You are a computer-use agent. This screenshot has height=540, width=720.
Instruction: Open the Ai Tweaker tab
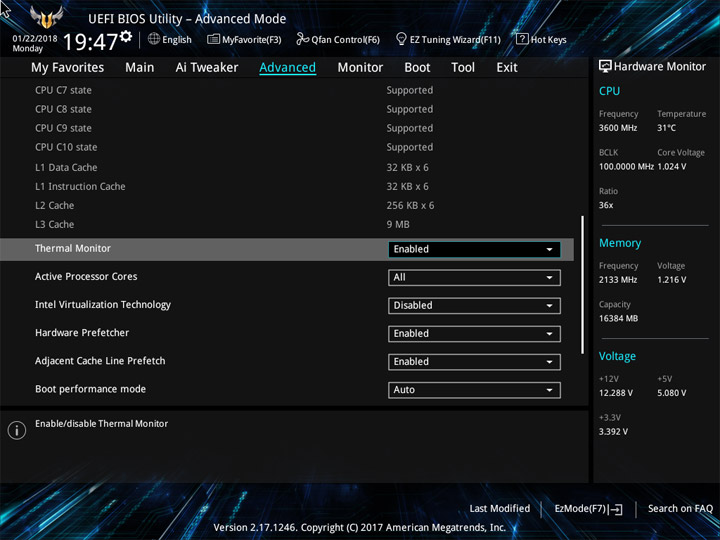pos(207,68)
